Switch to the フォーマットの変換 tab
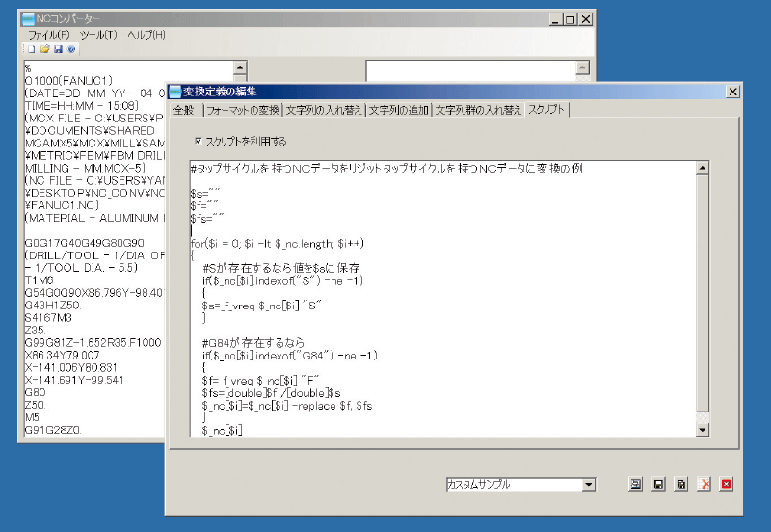Viewport: 771px width, 532px height. pyautogui.click(x=242, y=110)
